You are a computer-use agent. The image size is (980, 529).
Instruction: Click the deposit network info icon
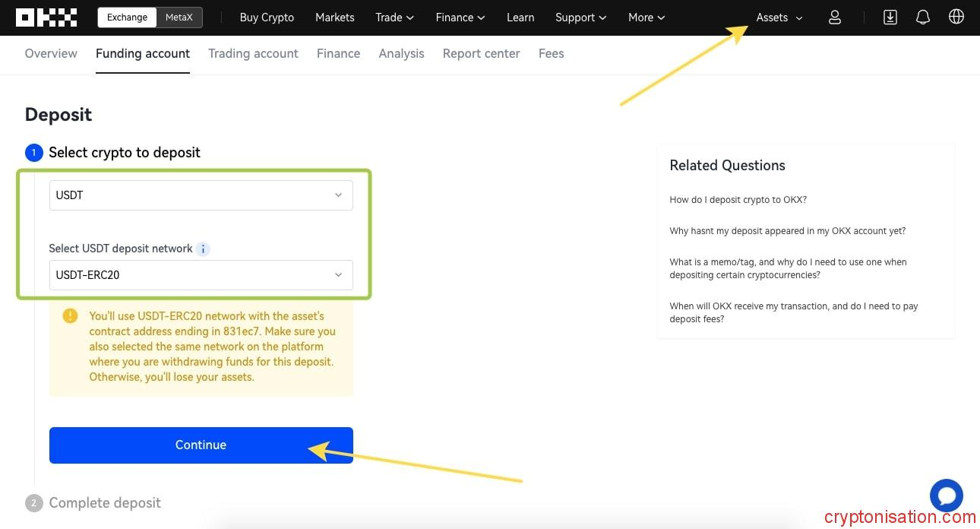click(203, 249)
